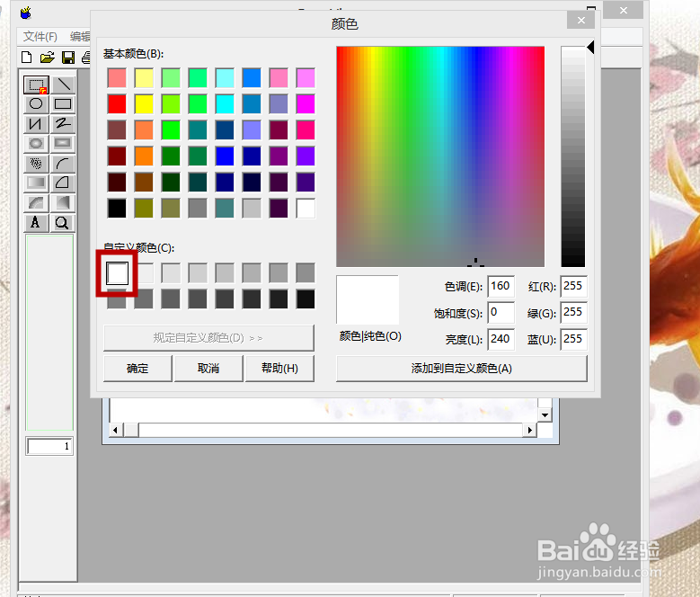Select the Rectangle outline tool
The height and width of the screenshot is (597, 700).
tap(63, 104)
